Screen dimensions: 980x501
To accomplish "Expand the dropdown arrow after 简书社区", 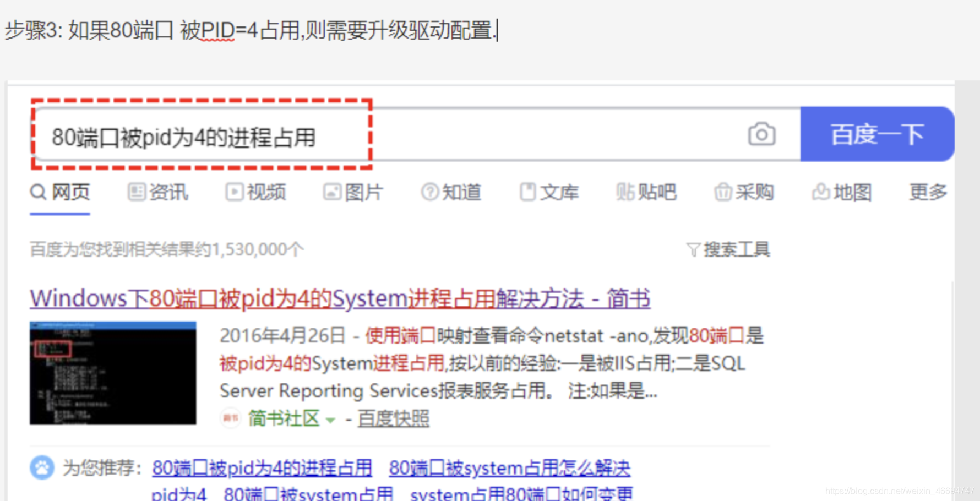I will coord(330,420).
